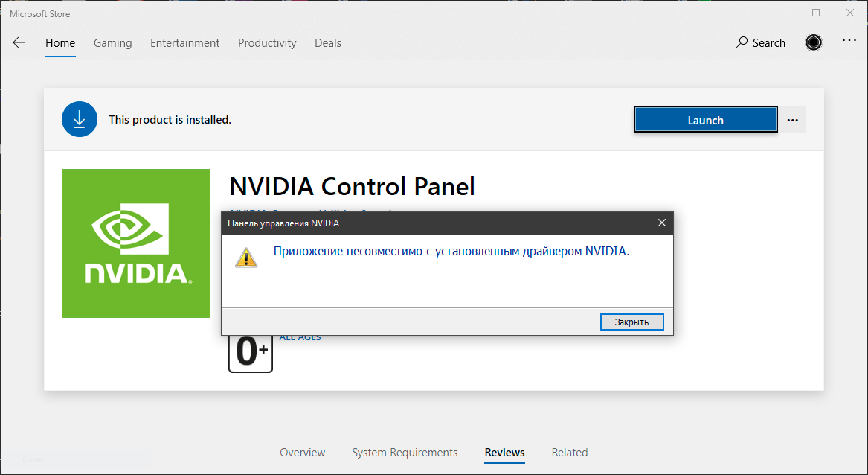The height and width of the screenshot is (475, 868).
Task: Select the Deals tab
Action: (x=328, y=43)
